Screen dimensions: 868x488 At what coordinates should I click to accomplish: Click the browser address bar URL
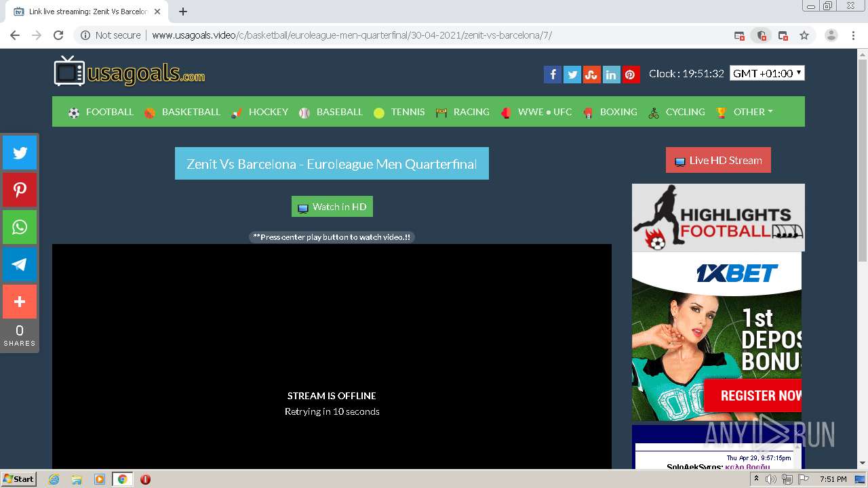352,35
